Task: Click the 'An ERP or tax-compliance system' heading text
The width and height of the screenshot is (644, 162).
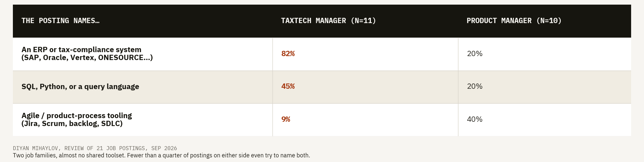Action: point(82,50)
